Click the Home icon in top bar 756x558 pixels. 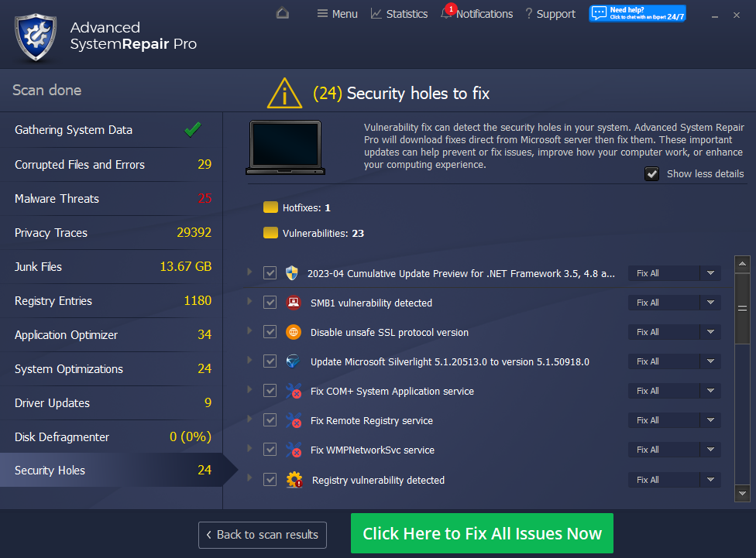(x=283, y=13)
